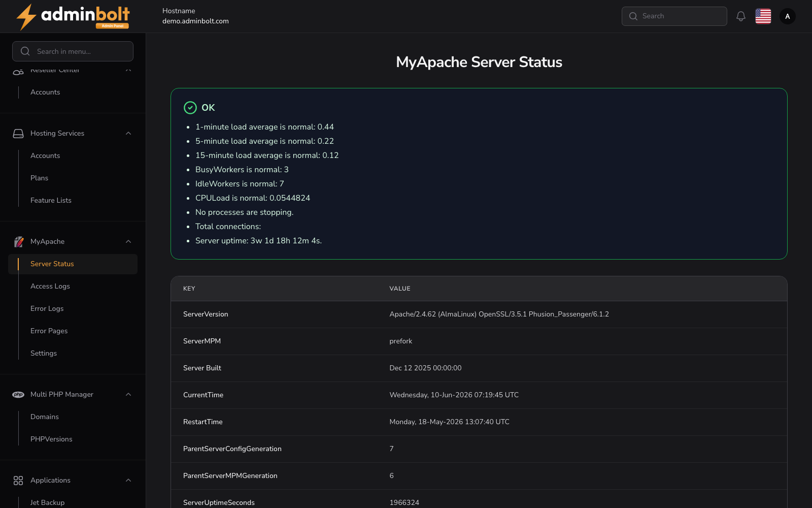
Task: Click the adminbolt logo
Action: 73,17
